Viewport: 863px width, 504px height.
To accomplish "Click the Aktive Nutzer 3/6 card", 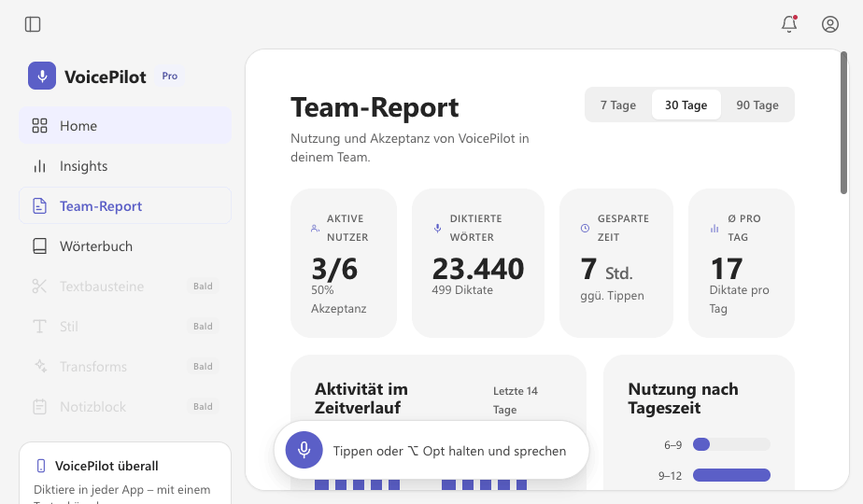I will coord(344,263).
